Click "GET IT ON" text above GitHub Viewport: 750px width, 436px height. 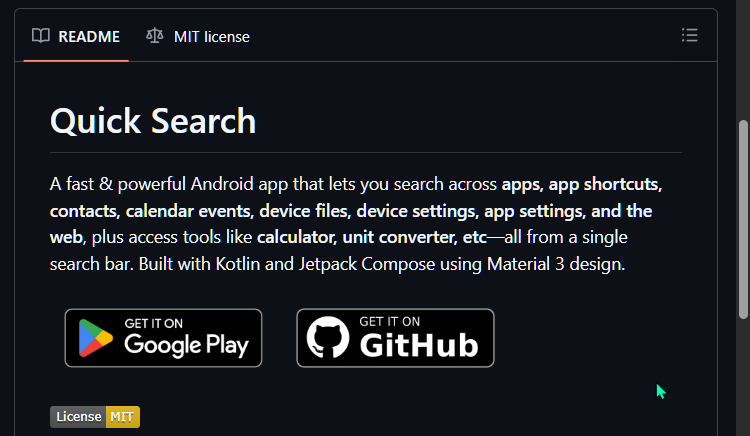[x=389, y=322]
